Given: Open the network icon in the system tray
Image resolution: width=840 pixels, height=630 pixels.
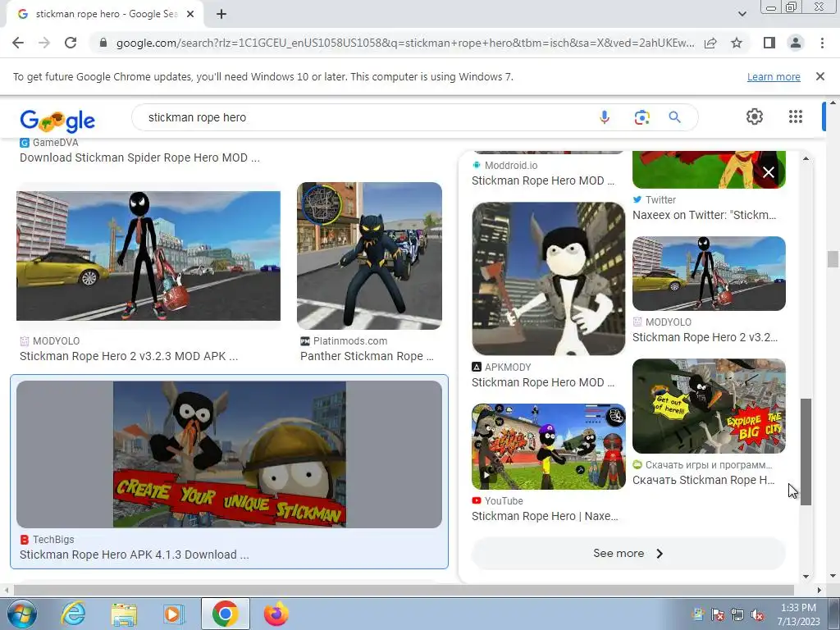Looking at the screenshot, I should pyautogui.click(x=737, y=614).
